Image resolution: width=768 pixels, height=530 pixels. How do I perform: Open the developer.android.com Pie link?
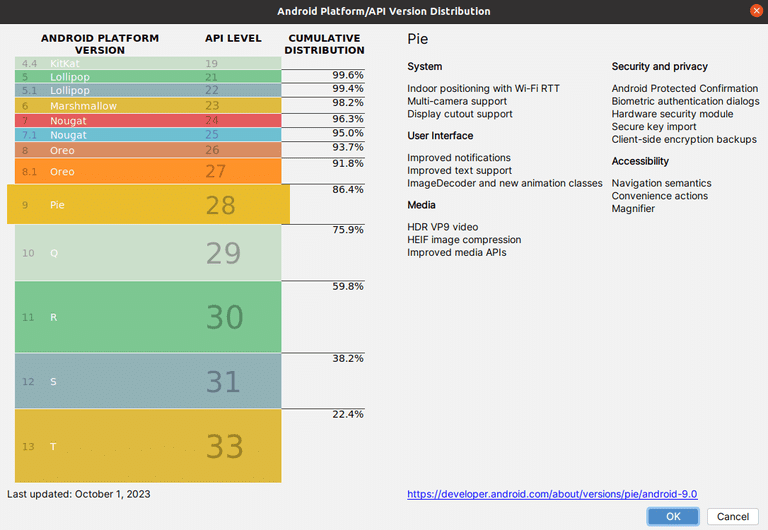(x=552, y=494)
